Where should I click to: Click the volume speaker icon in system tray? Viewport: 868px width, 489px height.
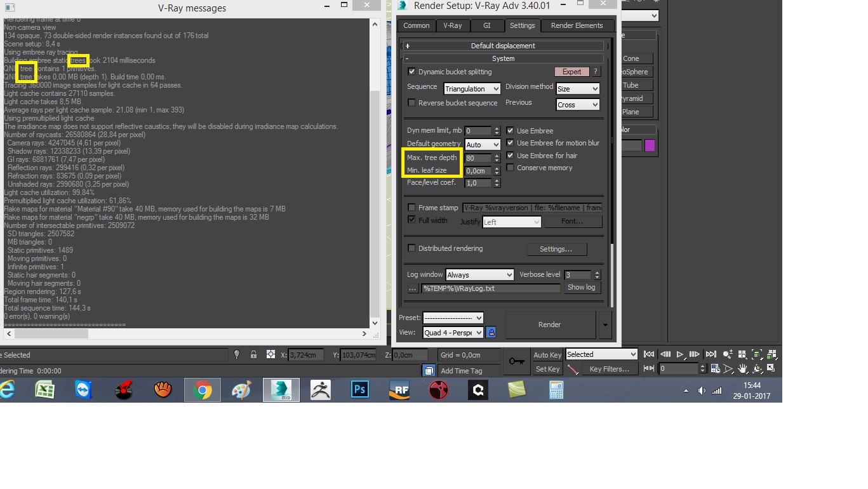click(702, 391)
